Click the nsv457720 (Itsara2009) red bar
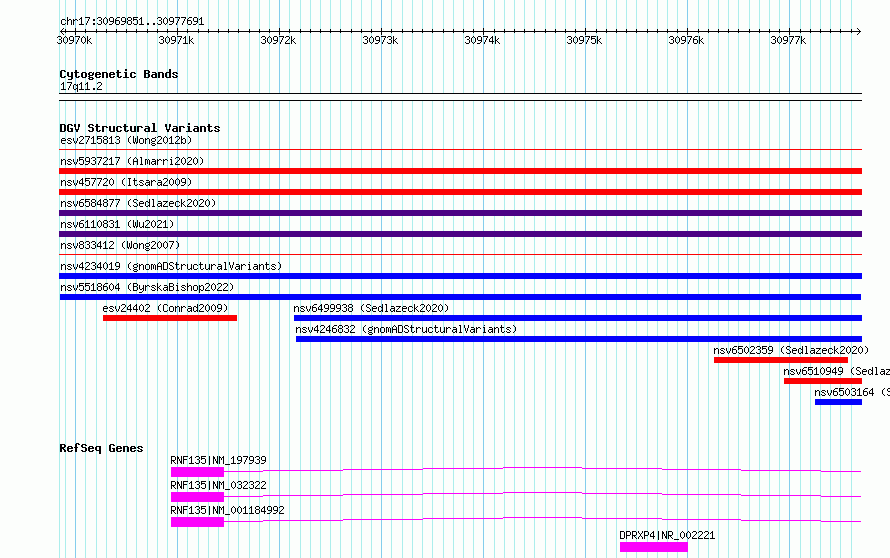This screenshot has width=890, height=558. pyautogui.click(x=460, y=192)
